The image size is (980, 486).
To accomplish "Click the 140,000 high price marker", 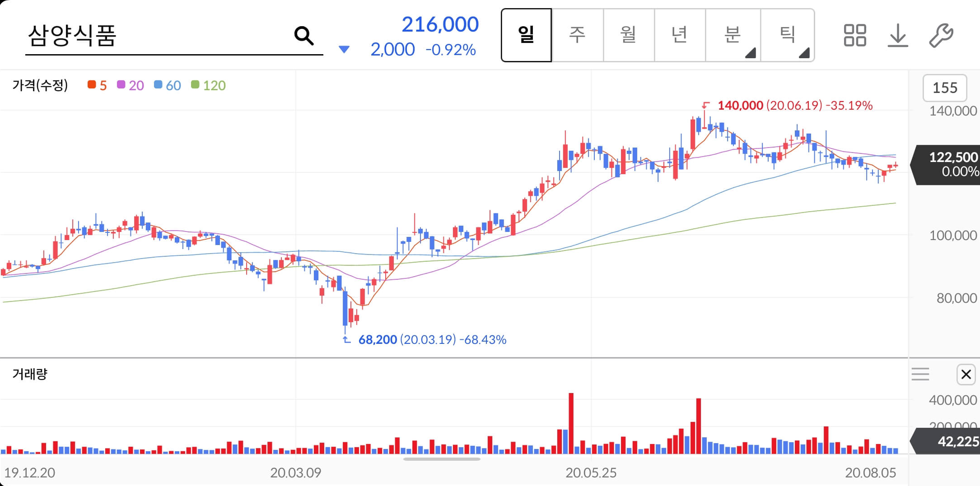I will pyautogui.click(x=787, y=105).
